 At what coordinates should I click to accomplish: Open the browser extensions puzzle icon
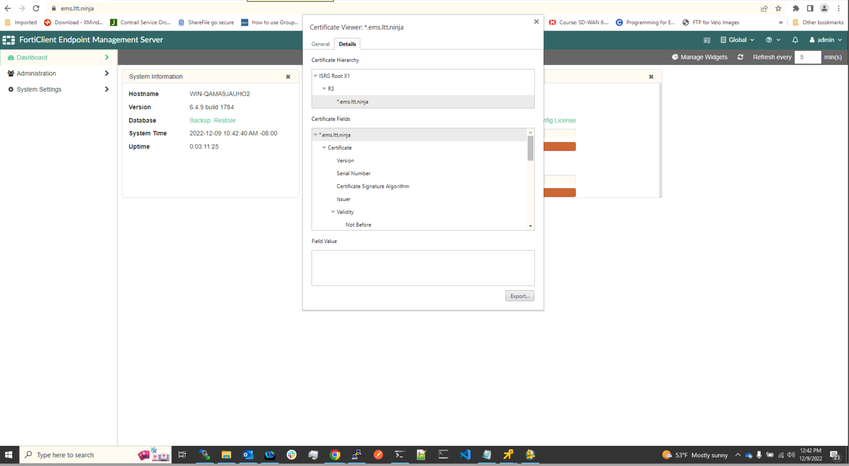point(795,8)
